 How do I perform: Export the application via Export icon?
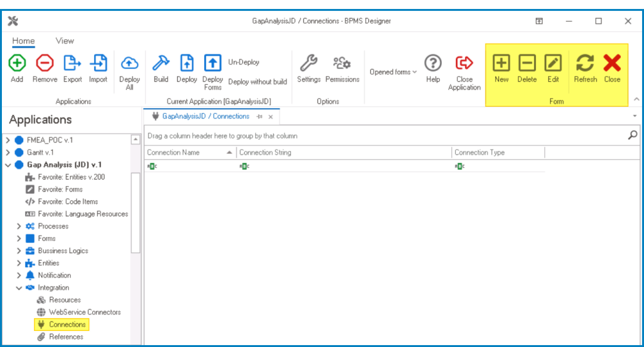72,63
